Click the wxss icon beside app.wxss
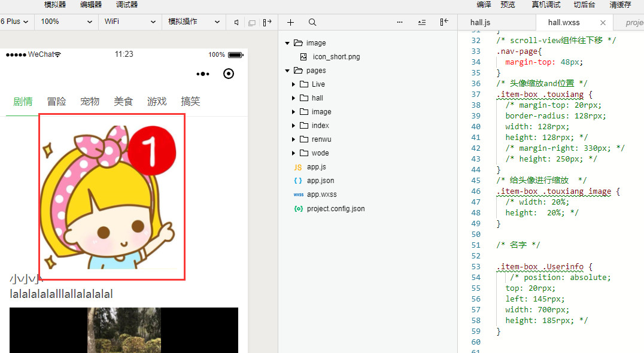Image resolution: width=644 pixels, height=353 pixels. 299,194
